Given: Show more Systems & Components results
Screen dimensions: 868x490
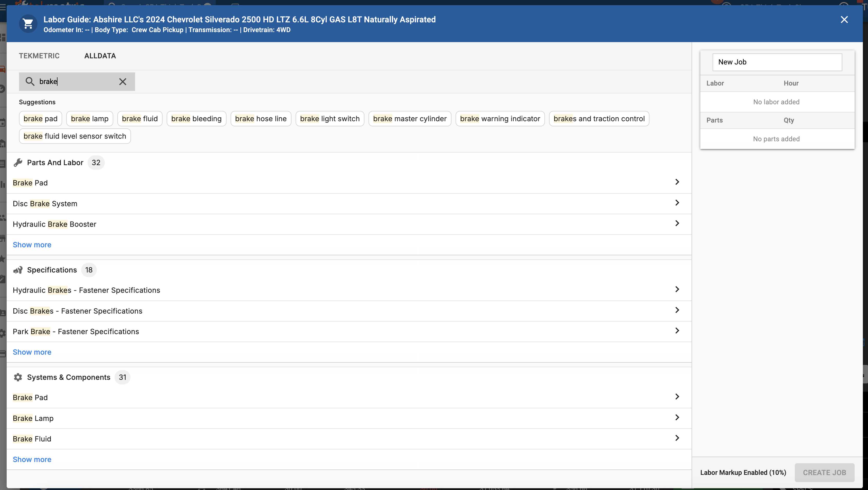Looking at the screenshot, I should [32, 459].
